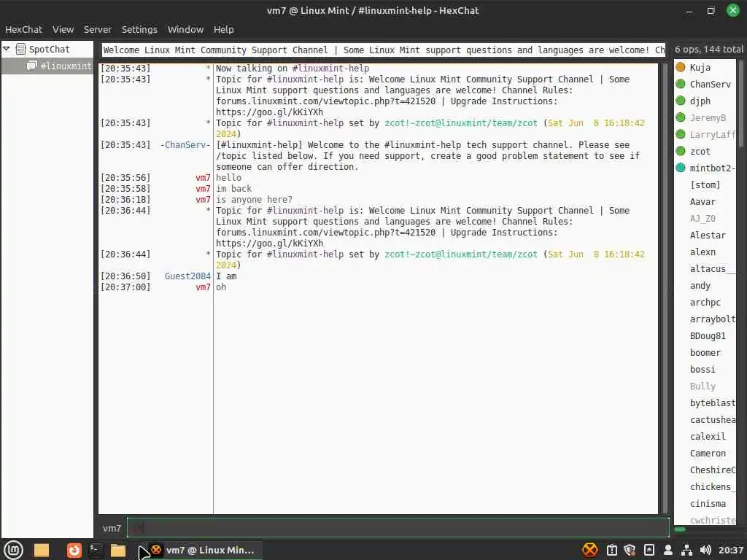
Task: Click the volume speaker tray icon
Action: tap(705, 550)
